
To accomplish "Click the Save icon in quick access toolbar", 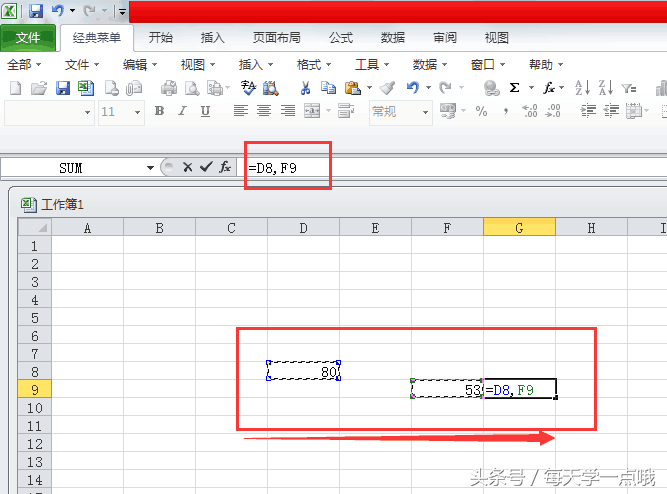I will [x=36, y=11].
